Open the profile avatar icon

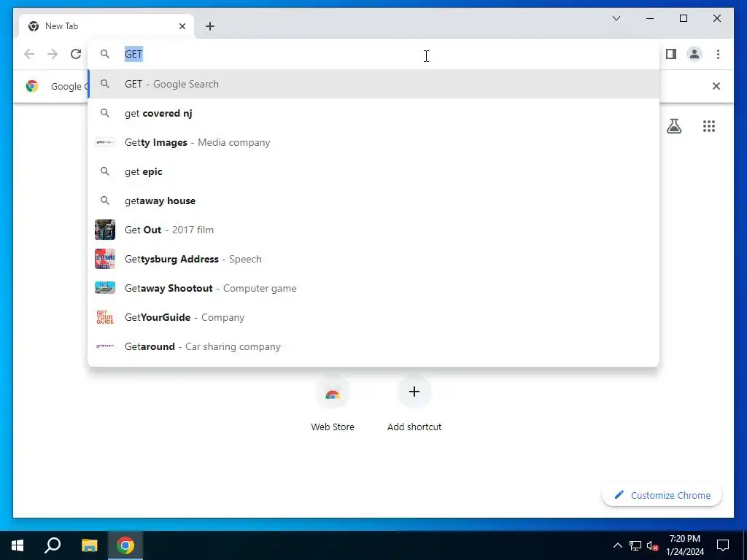click(x=694, y=54)
